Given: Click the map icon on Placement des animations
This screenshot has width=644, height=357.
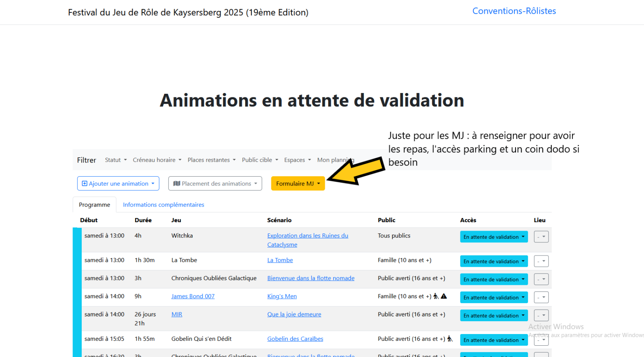Looking at the screenshot, I should pos(176,184).
